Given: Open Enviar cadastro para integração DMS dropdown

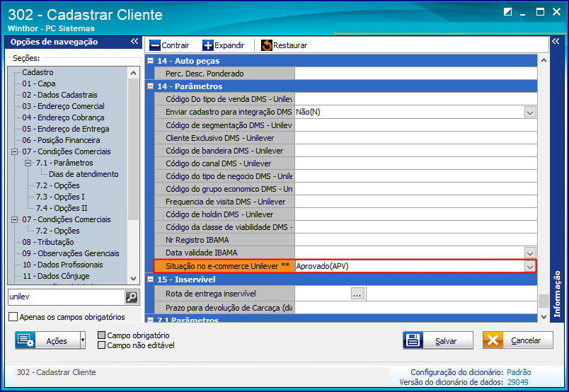Looking at the screenshot, I should [530, 113].
